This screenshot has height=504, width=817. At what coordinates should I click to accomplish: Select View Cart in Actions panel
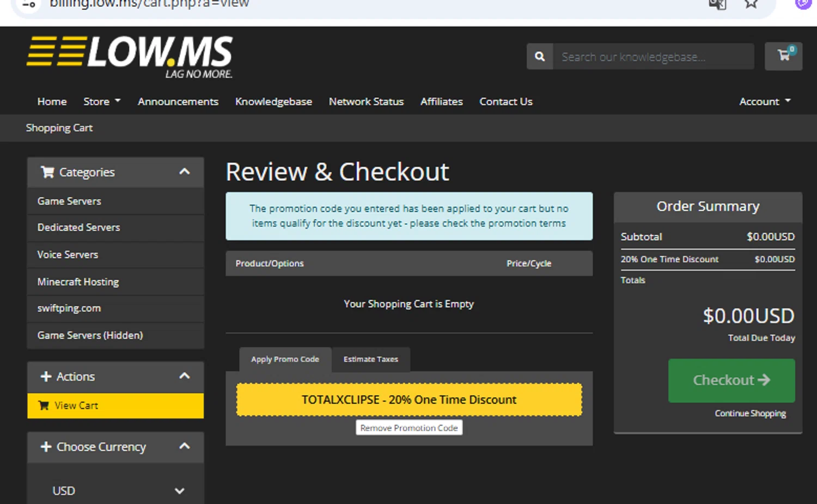[x=115, y=405]
